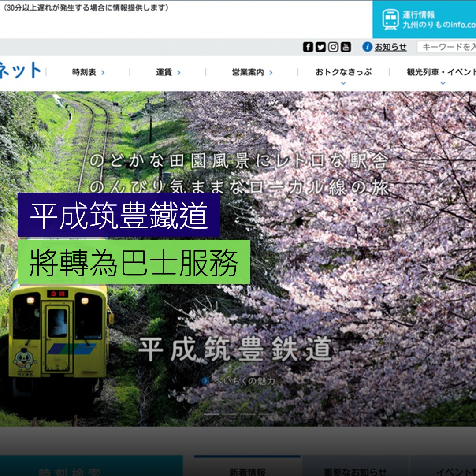Open the へいちくの魅力 link
This screenshot has height=476, width=476.
[x=245, y=381]
